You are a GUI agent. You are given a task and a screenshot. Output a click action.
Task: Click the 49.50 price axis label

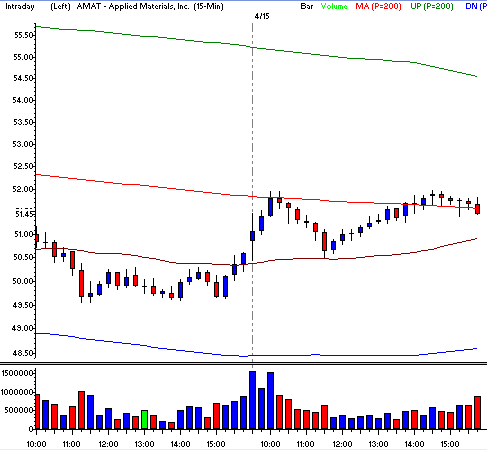(x=23, y=305)
